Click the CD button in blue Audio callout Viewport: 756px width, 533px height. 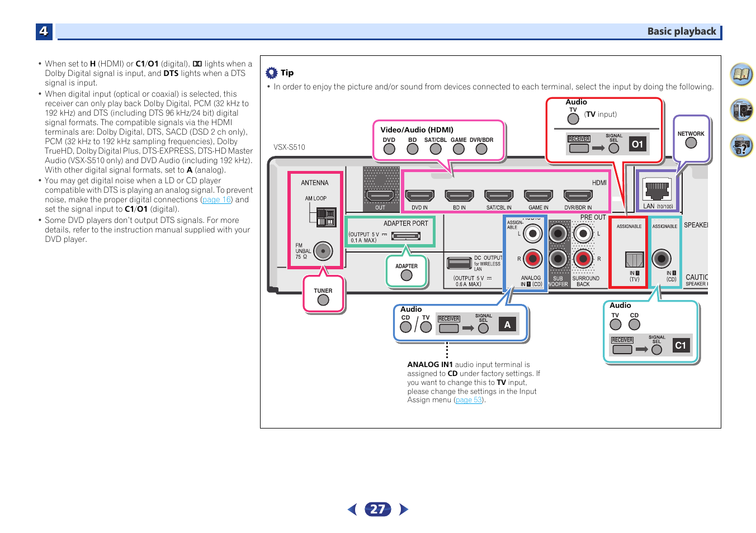coord(406,327)
